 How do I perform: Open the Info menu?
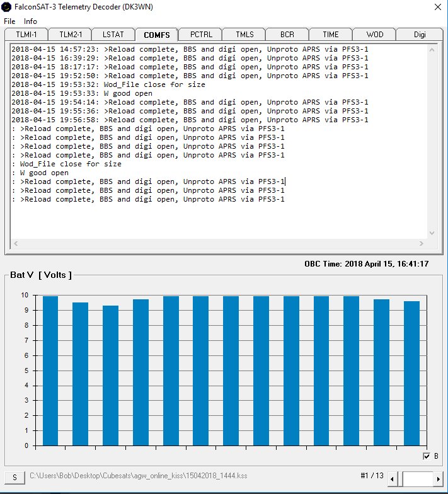click(30, 21)
